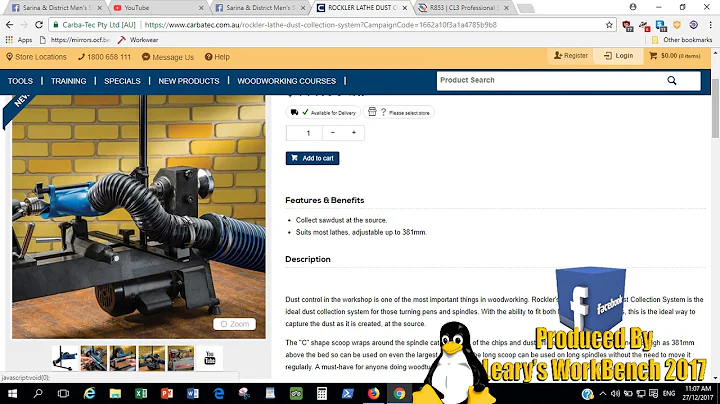Click the Please select store pill

399,112
